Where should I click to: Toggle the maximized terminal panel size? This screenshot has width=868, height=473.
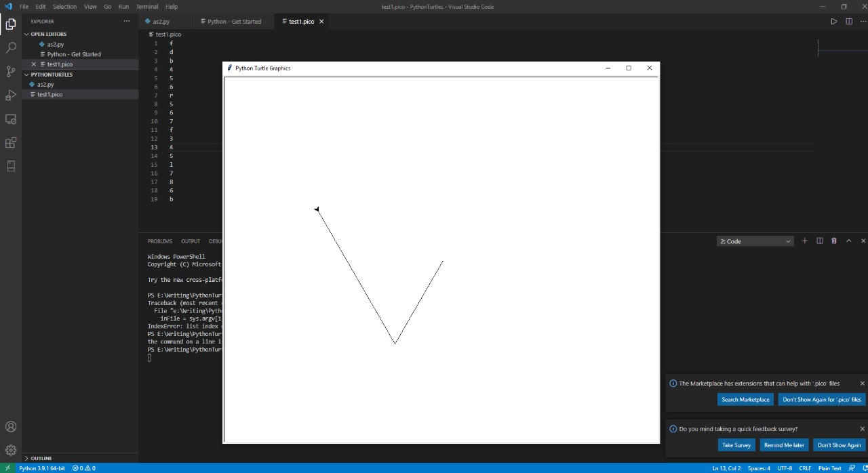coord(848,241)
